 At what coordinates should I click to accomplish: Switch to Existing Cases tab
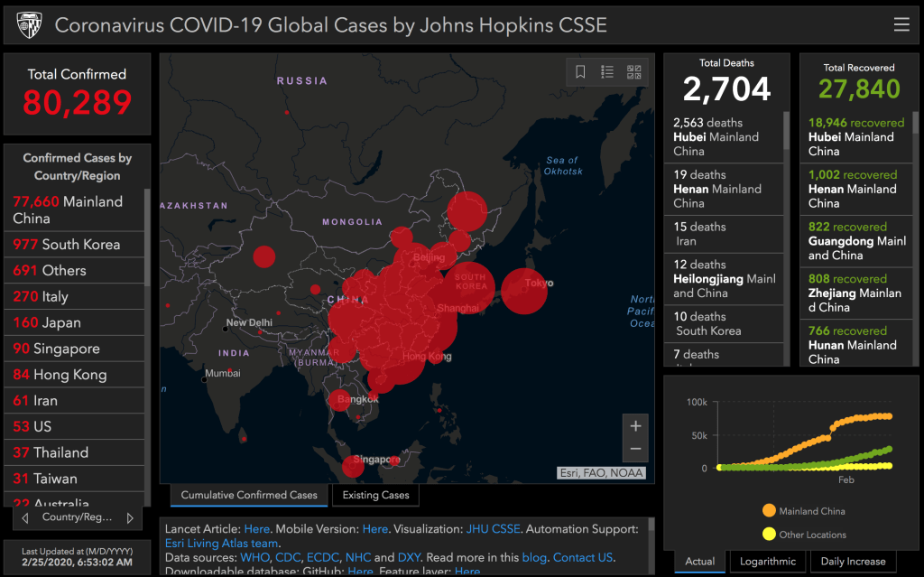pos(376,495)
